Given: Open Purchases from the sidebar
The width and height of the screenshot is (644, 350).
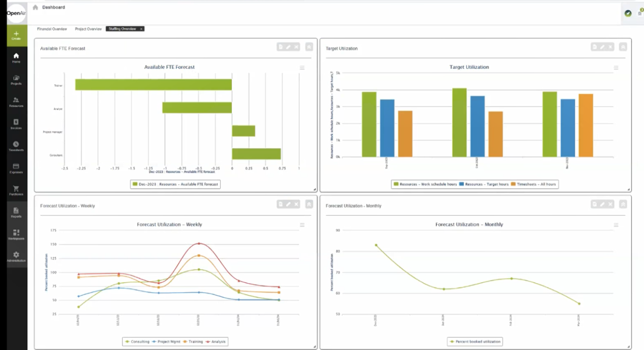Looking at the screenshot, I should (16, 191).
